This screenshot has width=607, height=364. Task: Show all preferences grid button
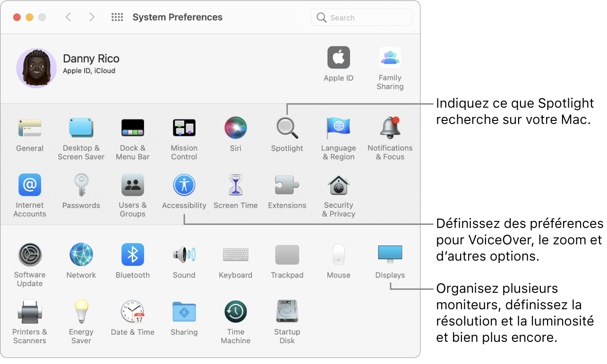(x=117, y=17)
